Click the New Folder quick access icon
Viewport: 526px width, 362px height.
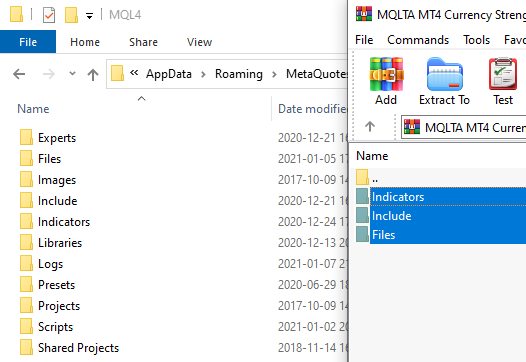(x=71, y=15)
